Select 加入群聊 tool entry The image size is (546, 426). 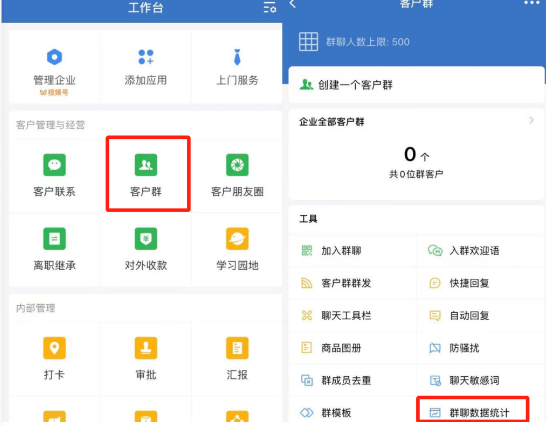[352, 250]
